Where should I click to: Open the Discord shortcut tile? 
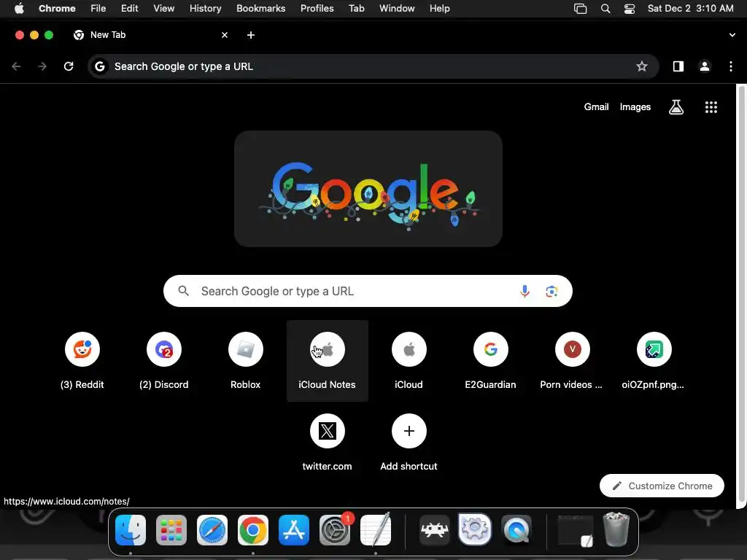click(x=164, y=360)
